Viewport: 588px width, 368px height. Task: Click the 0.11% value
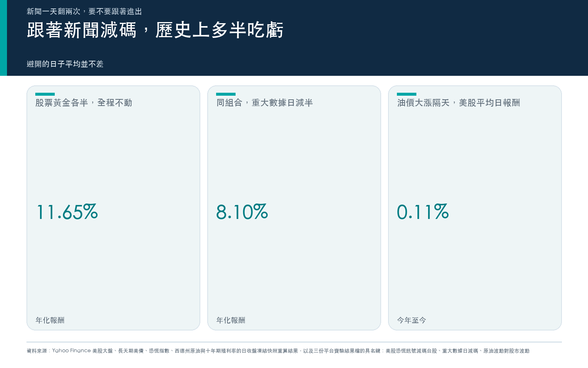click(x=423, y=212)
